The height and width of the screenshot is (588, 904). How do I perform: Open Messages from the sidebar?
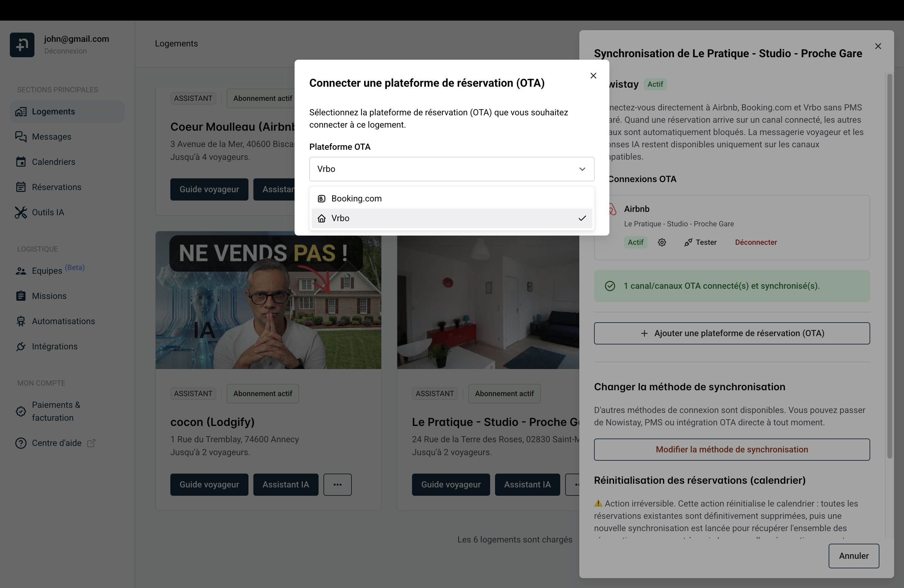tap(51, 137)
